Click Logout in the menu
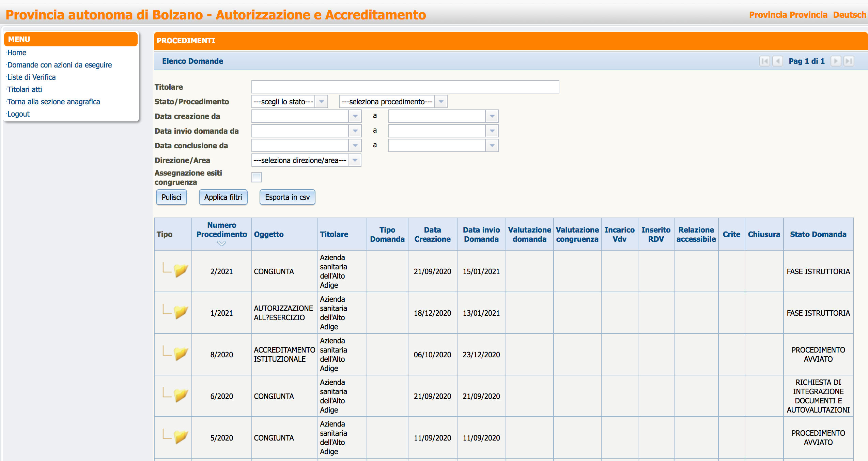Viewport: 868px width, 461px height. [18, 114]
